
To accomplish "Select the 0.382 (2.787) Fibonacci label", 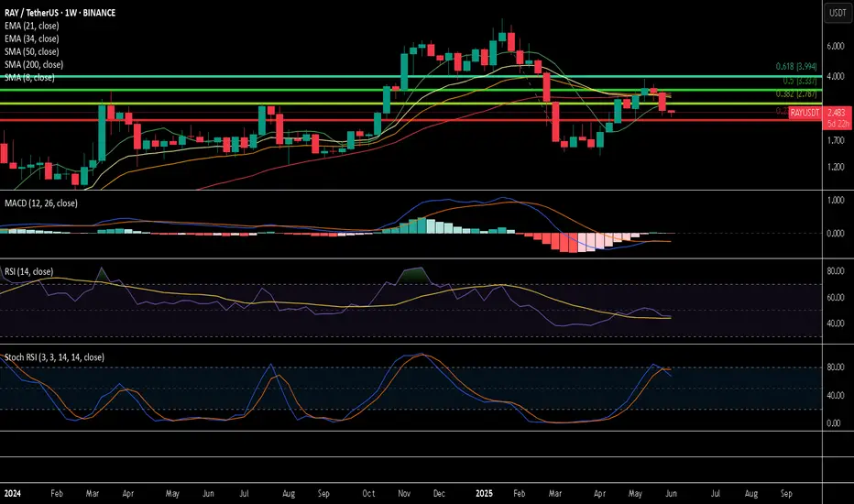I will [796, 93].
